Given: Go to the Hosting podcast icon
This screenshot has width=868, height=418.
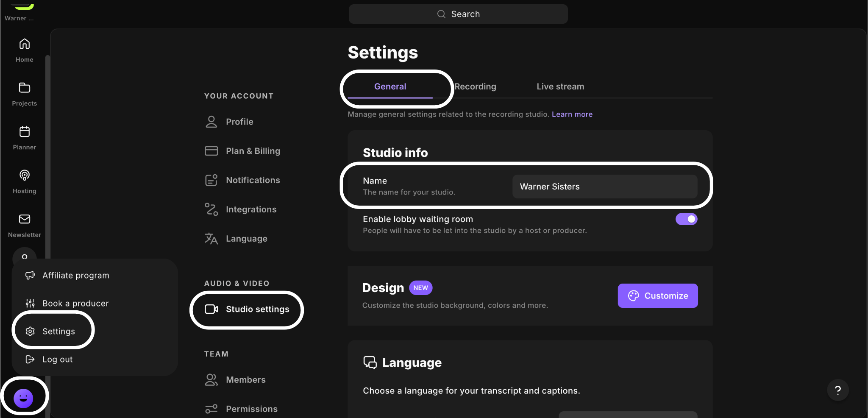Looking at the screenshot, I should click(x=25, y=175).
